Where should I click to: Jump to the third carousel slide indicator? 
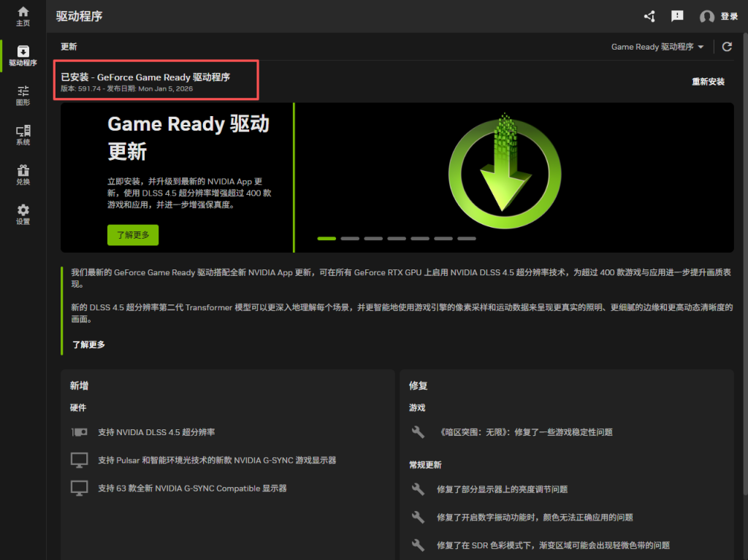coord(373,238)
